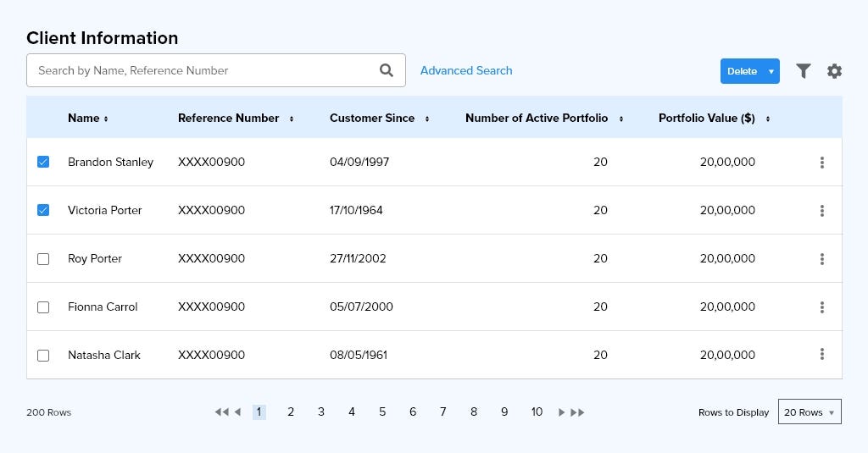The width and height of the screenshot is (868, 453).
Task: Go to next page arrow
Action: click(561, 412)
